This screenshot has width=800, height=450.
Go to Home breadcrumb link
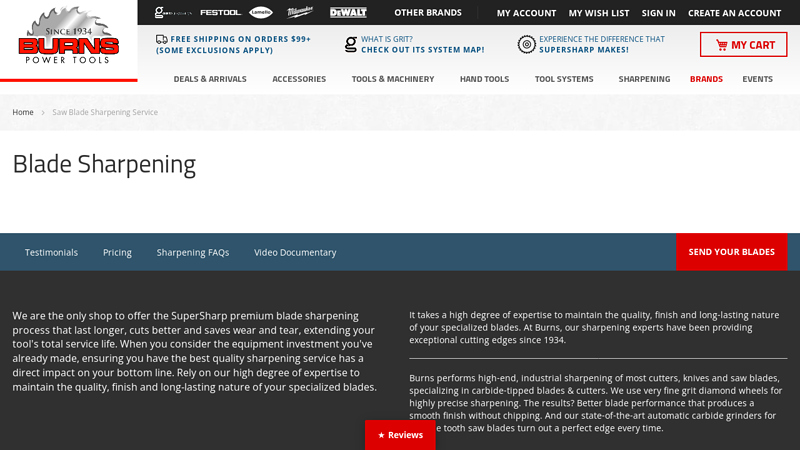click(23, 112)
